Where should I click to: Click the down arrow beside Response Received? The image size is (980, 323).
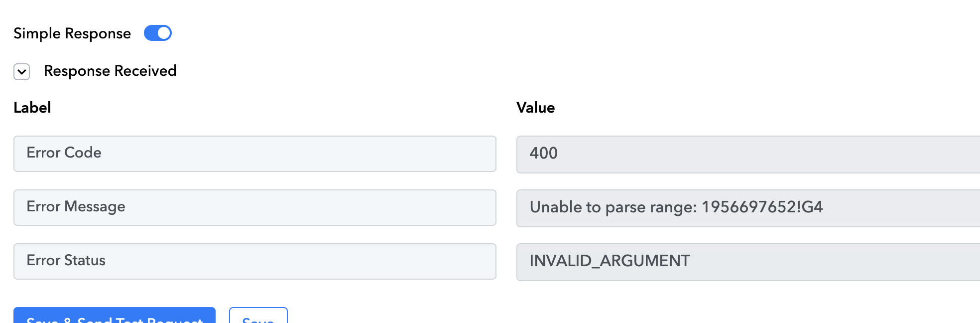22,72
